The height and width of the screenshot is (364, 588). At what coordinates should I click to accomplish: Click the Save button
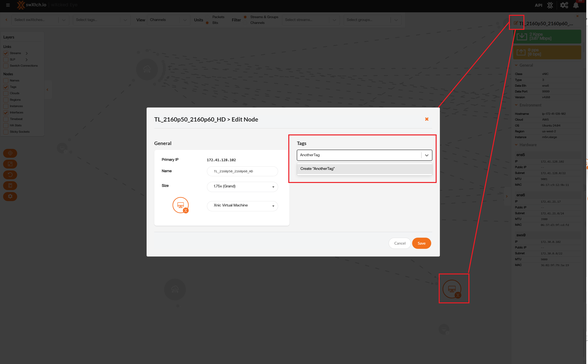[421, 243]
